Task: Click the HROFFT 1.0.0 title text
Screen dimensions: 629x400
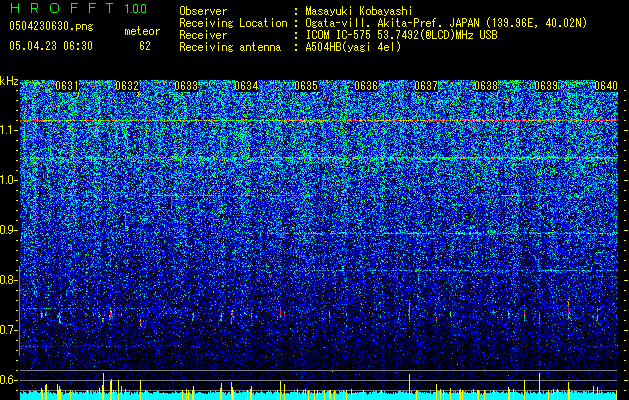Action: [79, 8]
